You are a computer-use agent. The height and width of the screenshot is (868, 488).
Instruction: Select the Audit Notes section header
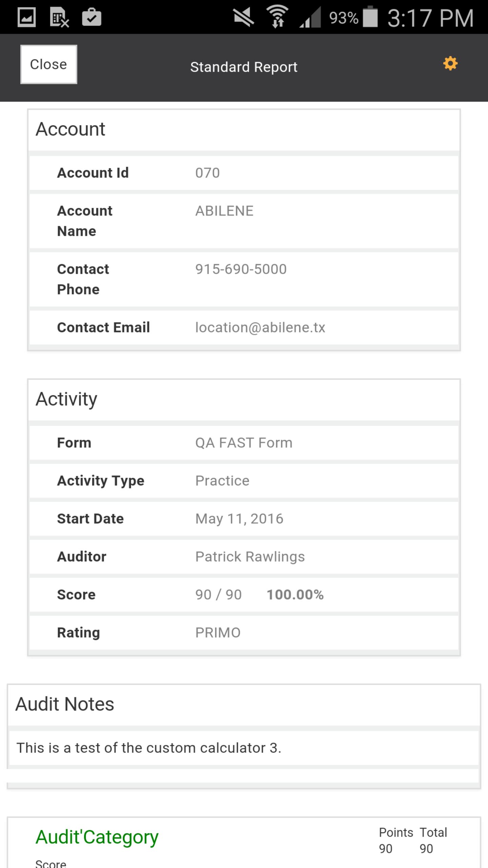click(x=65, y=704)
